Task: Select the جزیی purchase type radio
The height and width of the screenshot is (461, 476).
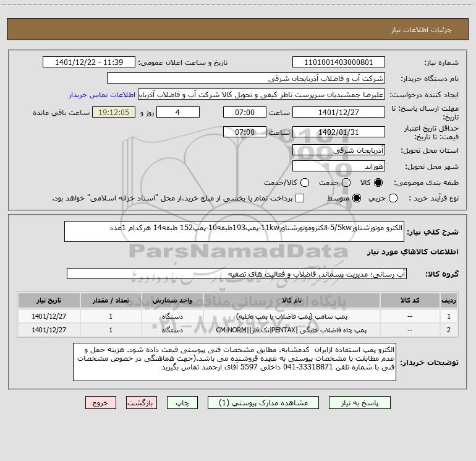Action: [393, 198]
